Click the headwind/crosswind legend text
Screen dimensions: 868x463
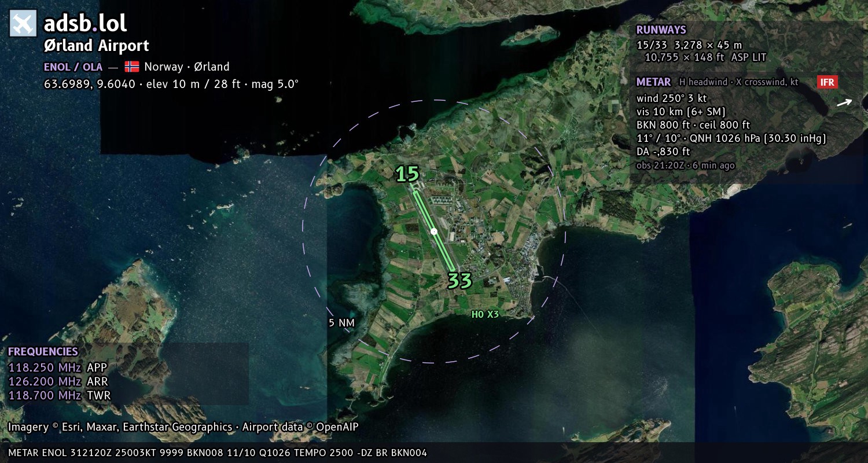(739, 82)
